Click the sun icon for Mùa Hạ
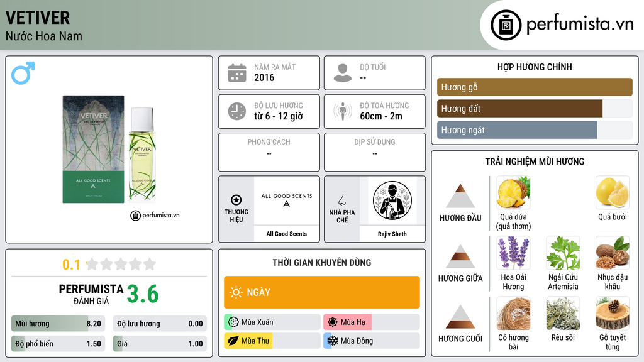 (x=333, y=322)
